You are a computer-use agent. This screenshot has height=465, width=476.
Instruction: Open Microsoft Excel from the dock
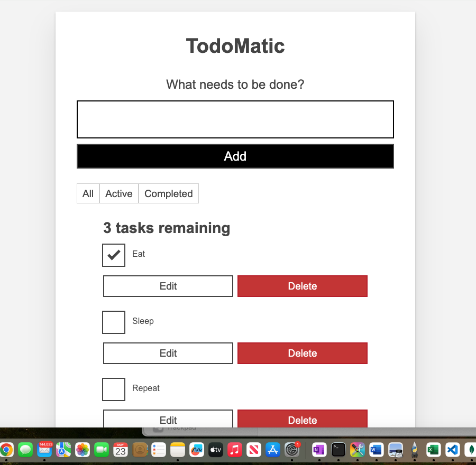click(433, 450)
